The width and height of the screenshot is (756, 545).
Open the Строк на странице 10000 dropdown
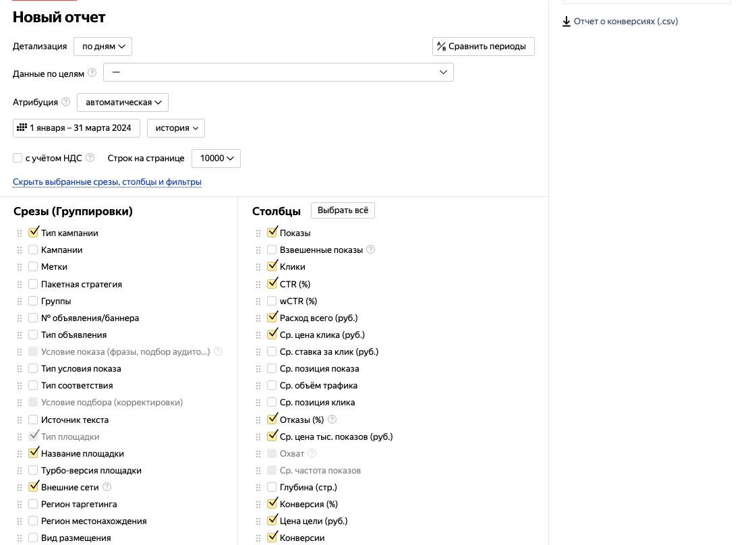click(x=216, y=159)
